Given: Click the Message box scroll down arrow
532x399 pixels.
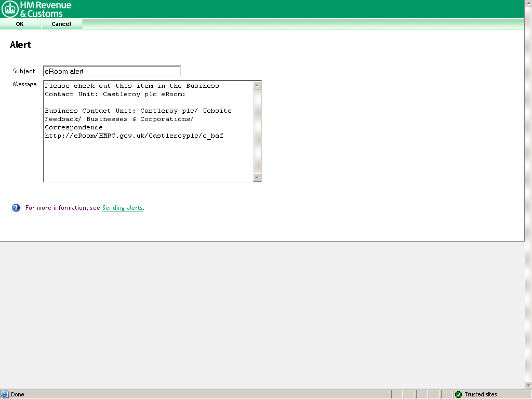Looking at the screenshot, I should coord(257,178).
